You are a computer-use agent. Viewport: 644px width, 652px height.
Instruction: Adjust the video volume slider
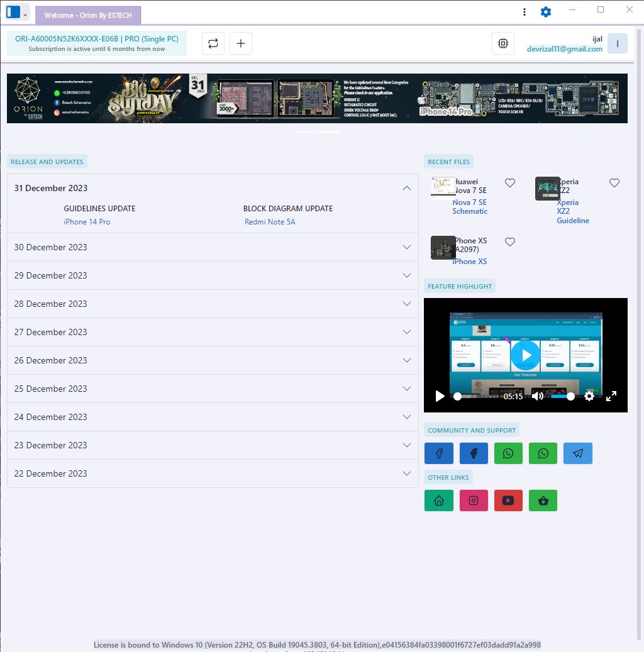pos(562,396)
